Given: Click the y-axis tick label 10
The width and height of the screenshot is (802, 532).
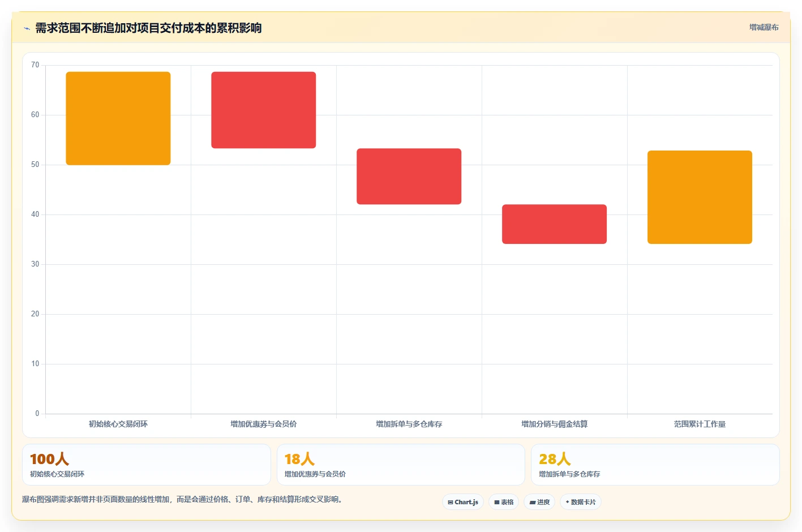Looking at the screenshot, I should [x=35, y=364].
